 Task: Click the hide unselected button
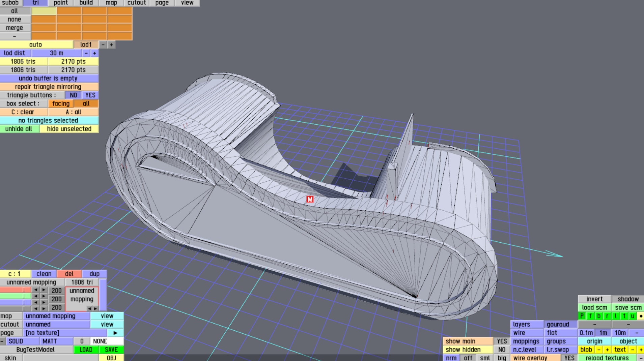pyautogui.click(x=69, y=129)
